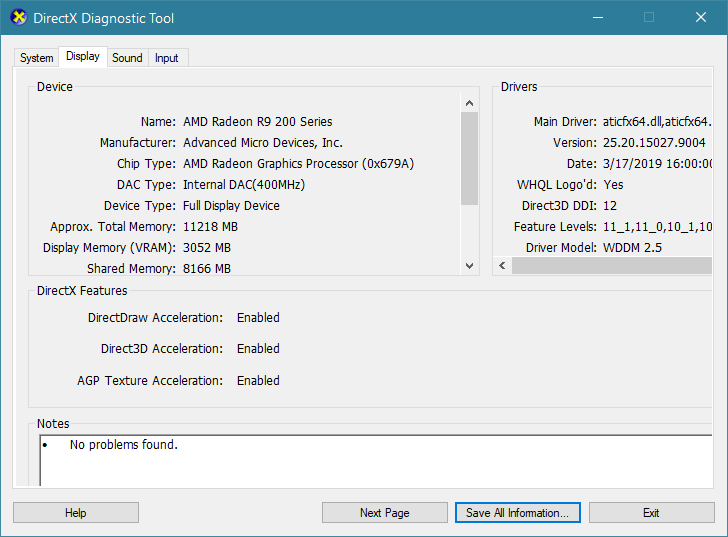Click the 'No problems found.' note
The image size is (728, 537).
[124, 445]
